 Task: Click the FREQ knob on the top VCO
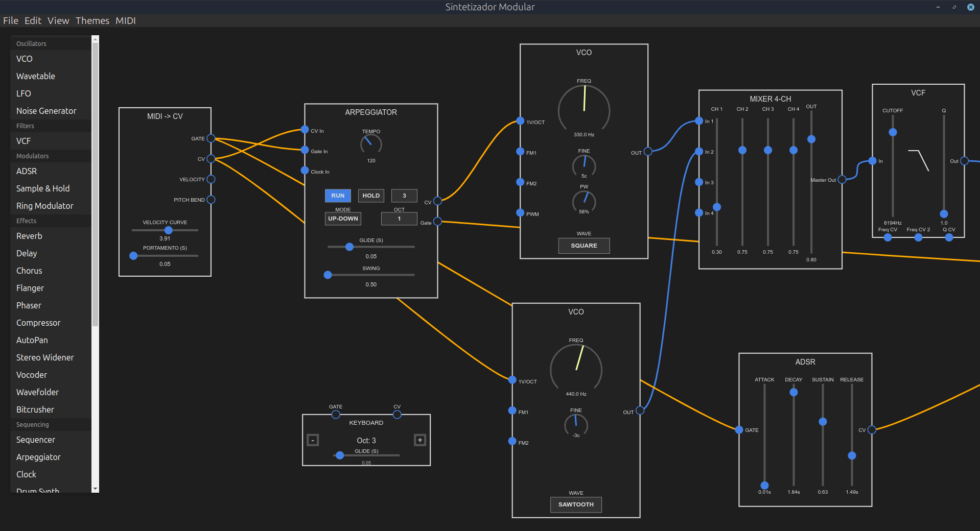tap(584, 110)
